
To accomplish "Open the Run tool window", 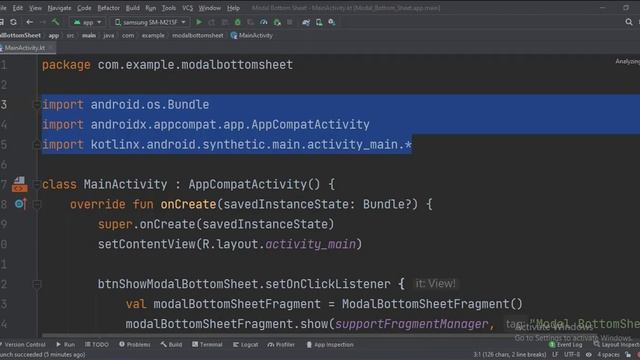I will [65, 344].
